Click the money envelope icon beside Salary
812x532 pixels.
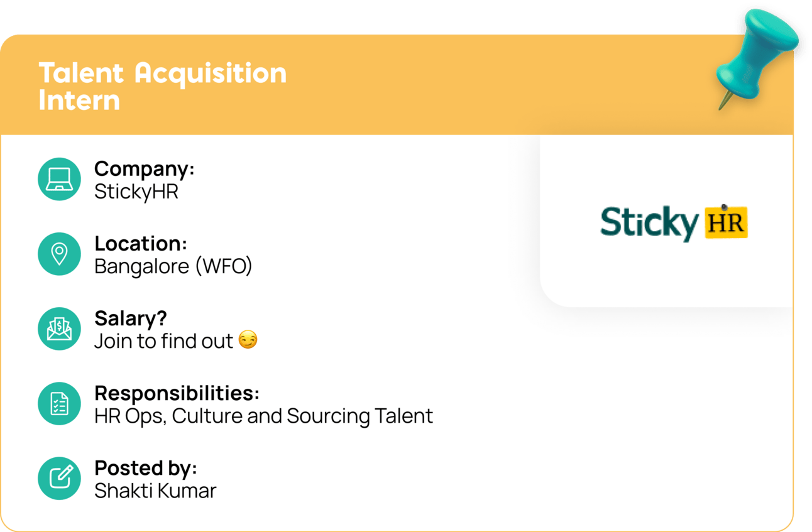click(59, 328)
